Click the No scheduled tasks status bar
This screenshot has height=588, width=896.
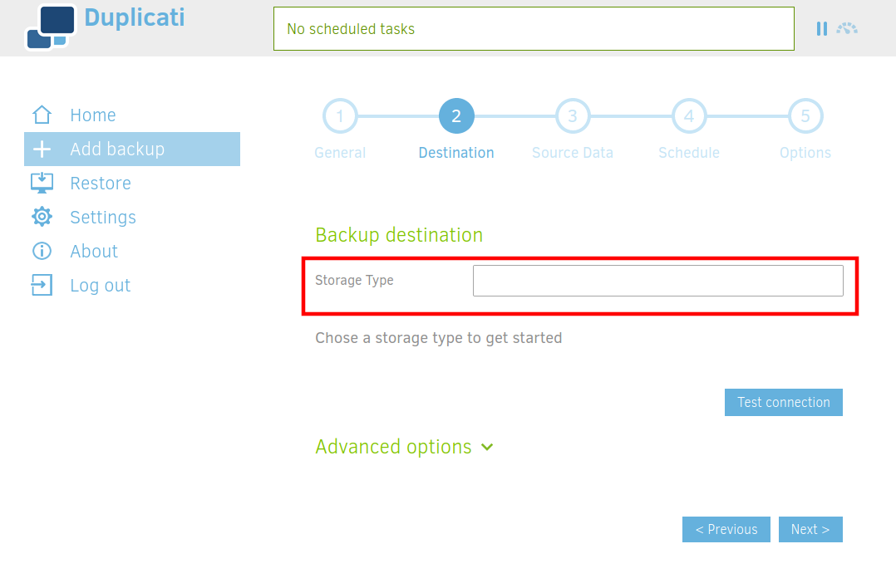(x=534, y=28)
